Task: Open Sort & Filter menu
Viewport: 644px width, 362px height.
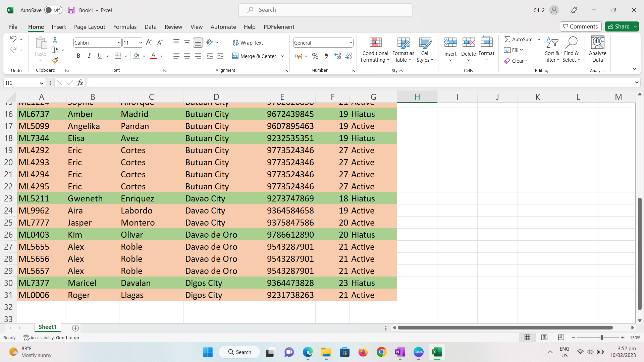Action: click(552, 49)
